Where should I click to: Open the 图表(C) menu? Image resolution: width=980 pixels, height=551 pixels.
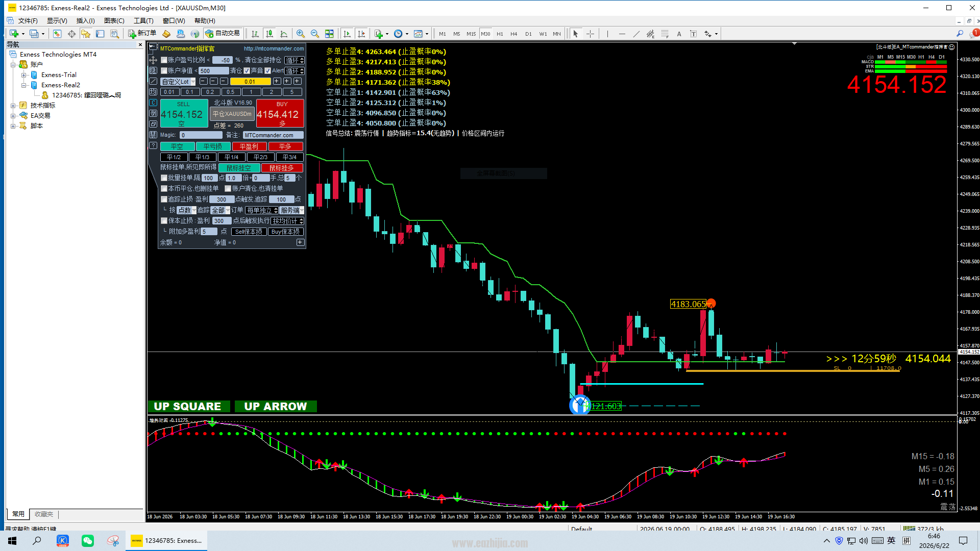pyautogui.click(x=114, y=21)
